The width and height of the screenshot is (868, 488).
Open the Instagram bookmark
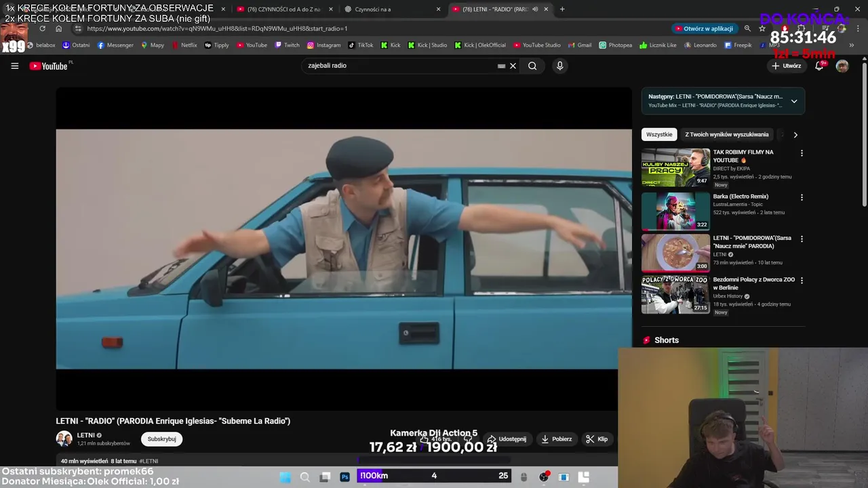pos(323,45)
